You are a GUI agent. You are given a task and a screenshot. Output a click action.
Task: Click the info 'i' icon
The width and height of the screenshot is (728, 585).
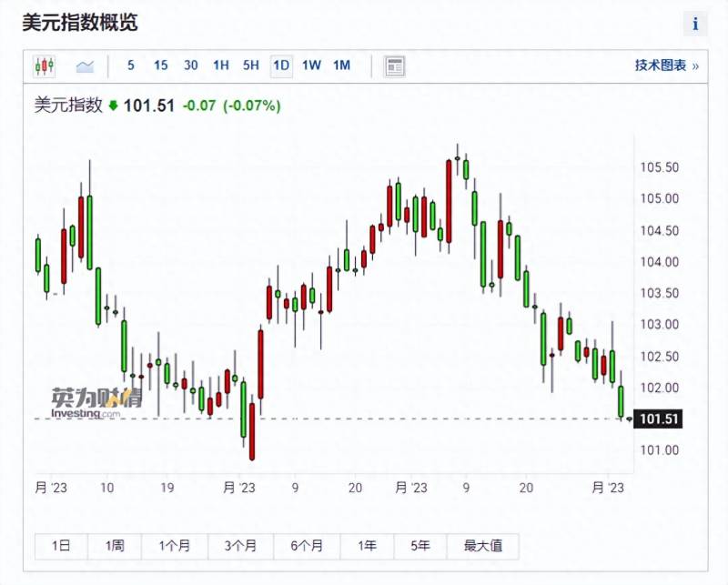695,24
